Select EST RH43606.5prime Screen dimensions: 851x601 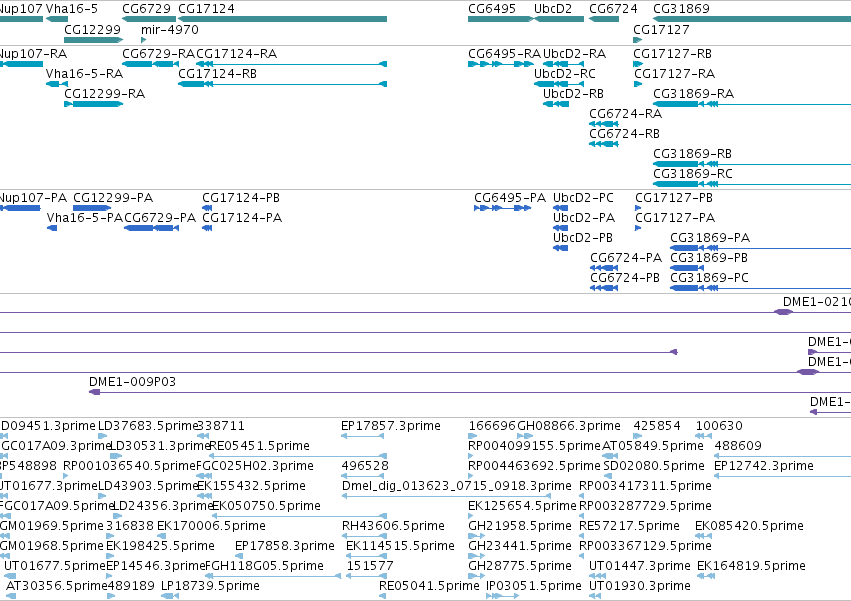(364, 536)
